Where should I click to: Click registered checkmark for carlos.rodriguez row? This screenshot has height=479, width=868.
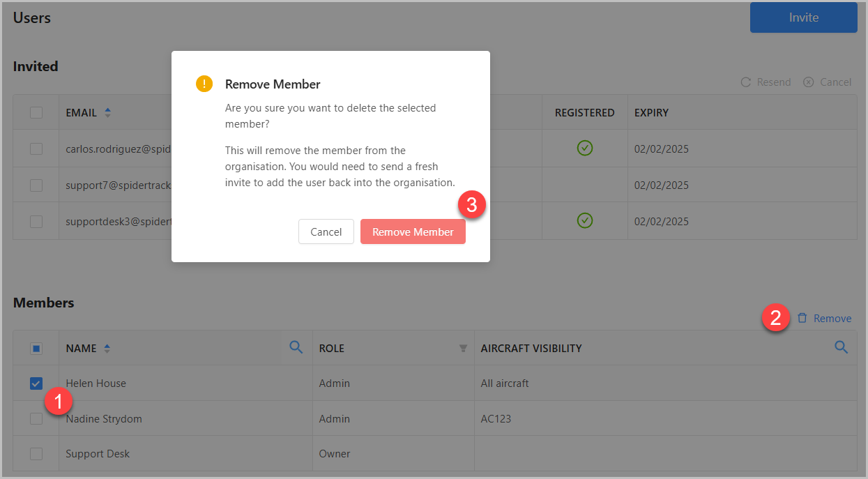(x=585, y=148)
